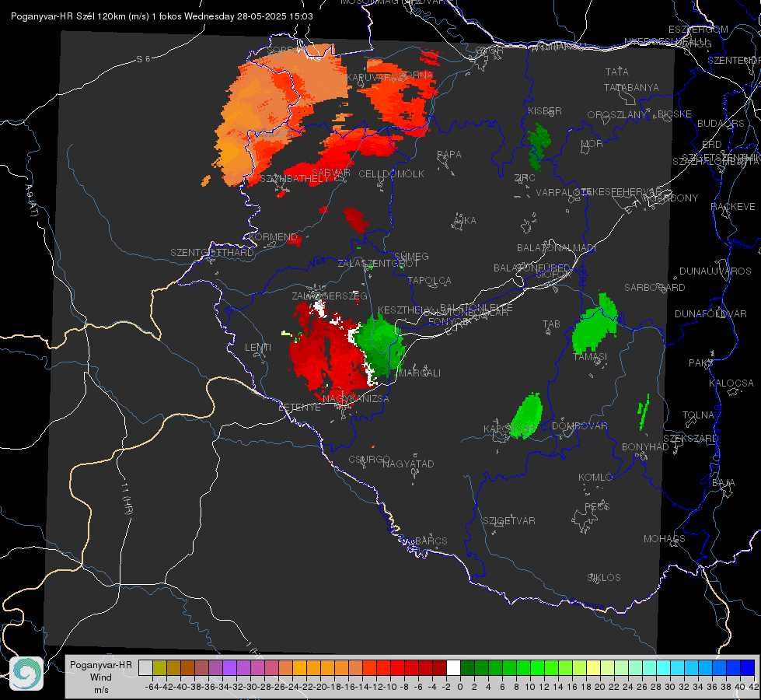The width and height of the screenshot is (761, 700).
Task: Choose the bright violet swatch between -34 and -32
Action: (229, 667)
